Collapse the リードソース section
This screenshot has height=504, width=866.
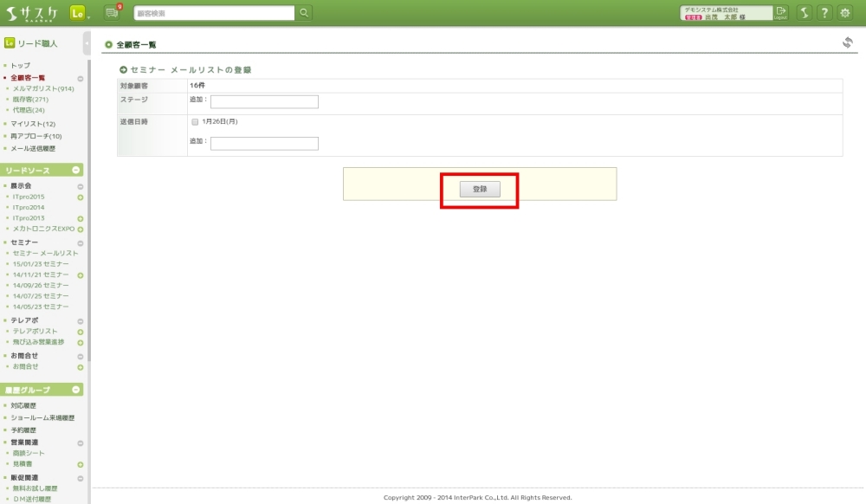76,171
